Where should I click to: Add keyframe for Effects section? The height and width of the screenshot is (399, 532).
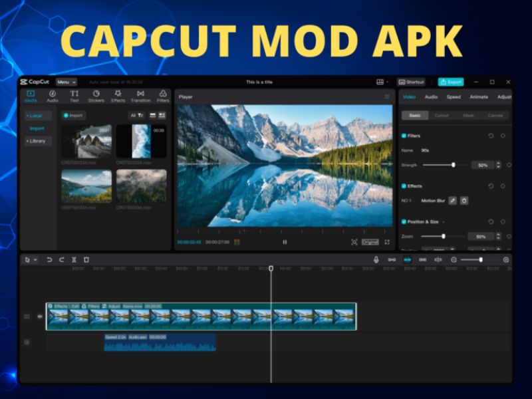tap(503, 186)
